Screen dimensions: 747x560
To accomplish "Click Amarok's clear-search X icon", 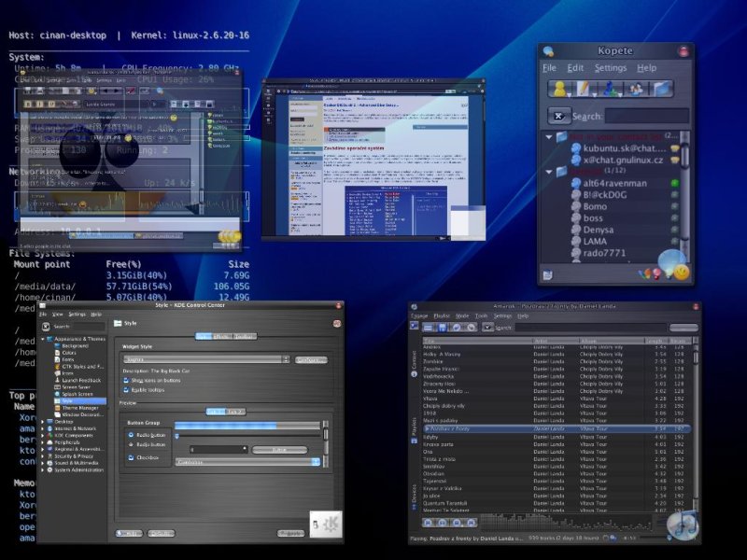I will tap(487, 328).
